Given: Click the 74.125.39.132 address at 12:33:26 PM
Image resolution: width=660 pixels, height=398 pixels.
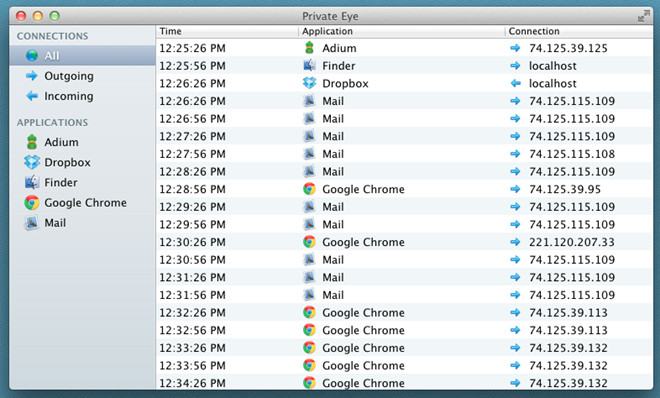Looking at the screenshot, I should [x=568, y=348].
